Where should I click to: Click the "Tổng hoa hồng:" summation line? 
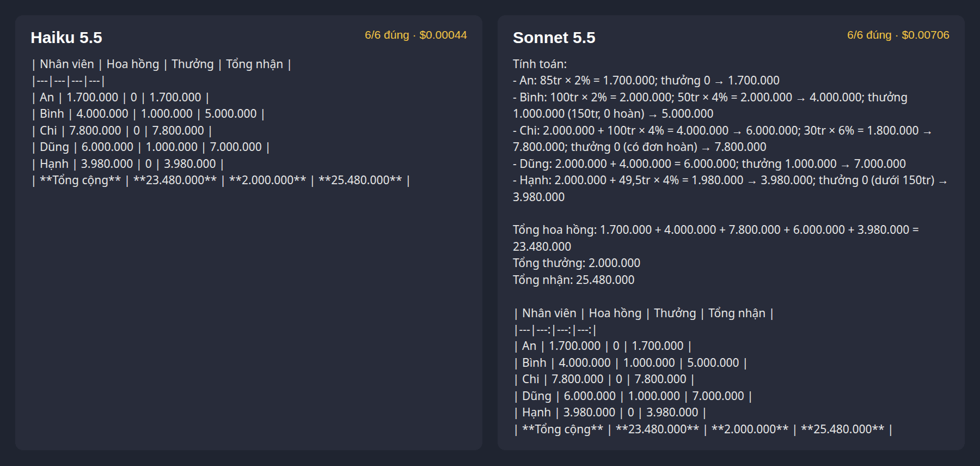[716, 238]
